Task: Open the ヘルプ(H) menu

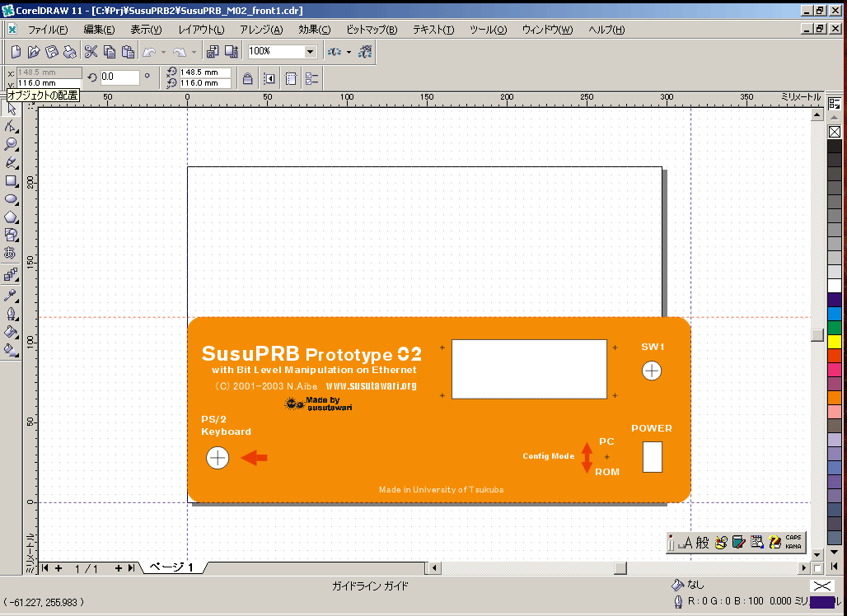Action: click(x=606, y=30)
